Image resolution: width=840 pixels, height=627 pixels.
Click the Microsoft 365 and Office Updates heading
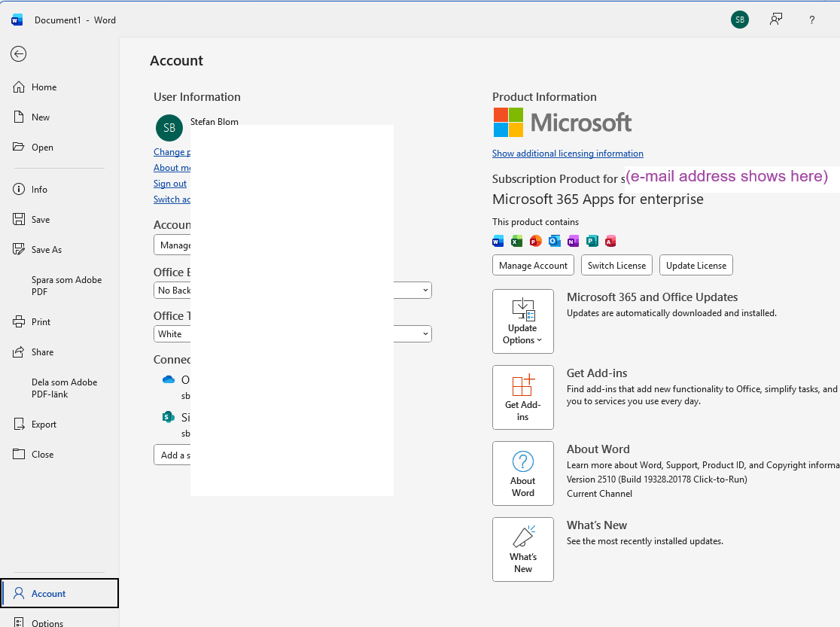(652, 297)
